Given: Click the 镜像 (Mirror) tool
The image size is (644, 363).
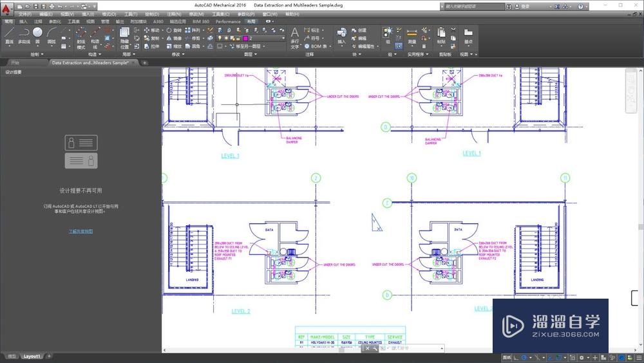Looking at the screenshot, I should coord(174,38).
